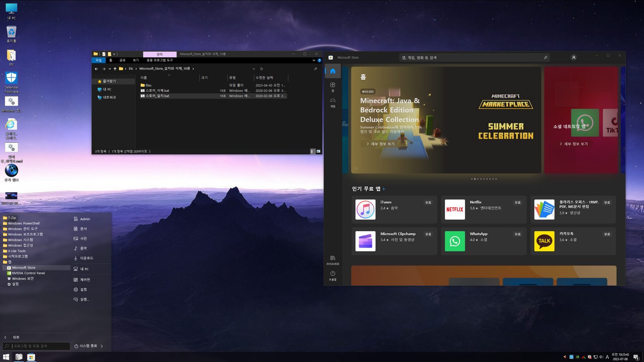Click 세부 정보 보기 on social networking banner
Image resolution: width=644 pixels, height=362 pixels.
[574, 144]
